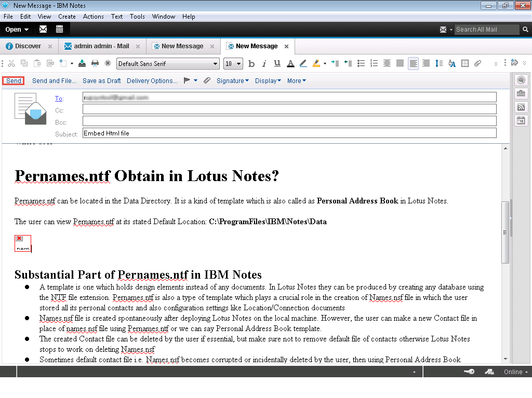This screenshot has width=532, height=398.
Task: Increase paragraph indent
Action: (x=335, y=63)
